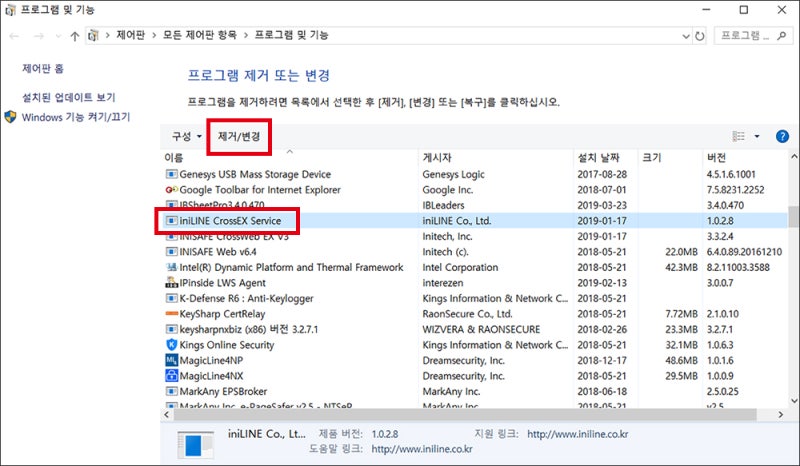Sort by the 게시자 (Publisher) column header

click(496, 157)
